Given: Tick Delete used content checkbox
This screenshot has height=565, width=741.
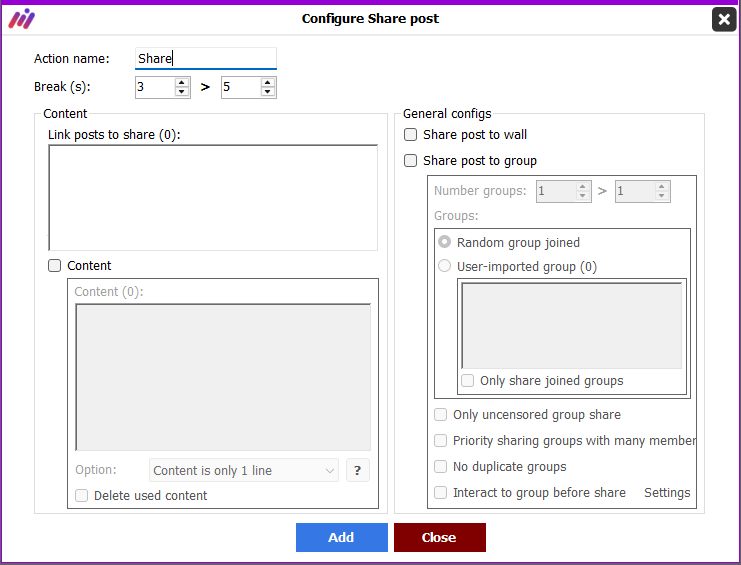Looking at the screenshot, I should 81,496.
